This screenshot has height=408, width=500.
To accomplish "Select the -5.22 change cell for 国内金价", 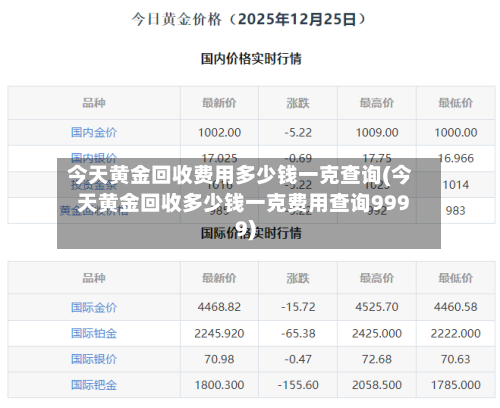I will click(x=298, y=133).
